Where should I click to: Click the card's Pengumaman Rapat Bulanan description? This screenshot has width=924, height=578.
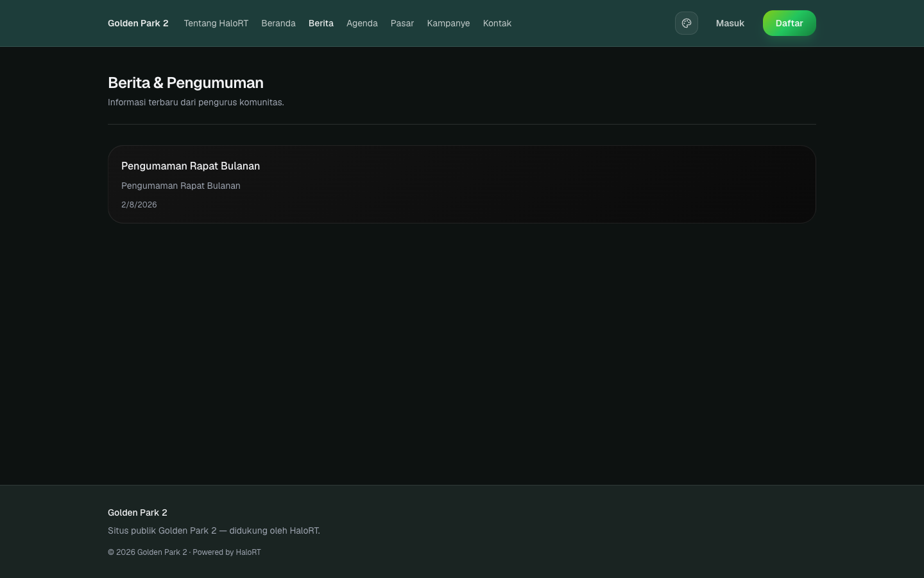181,186
